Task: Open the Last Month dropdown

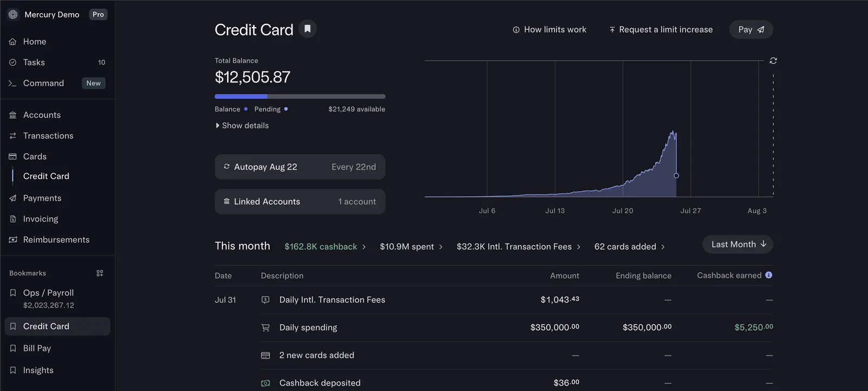Action: pyautogui.click(x=738, y=244)
